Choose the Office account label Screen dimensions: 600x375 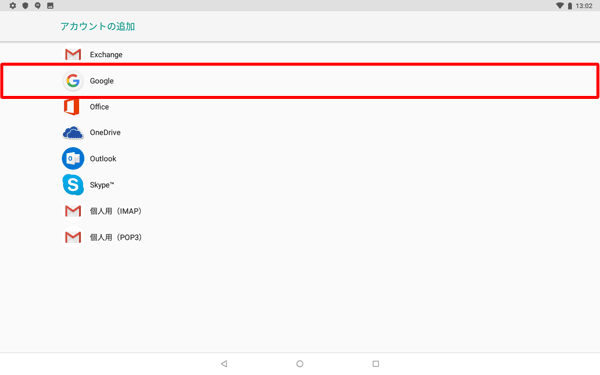[x=99, y=107]
